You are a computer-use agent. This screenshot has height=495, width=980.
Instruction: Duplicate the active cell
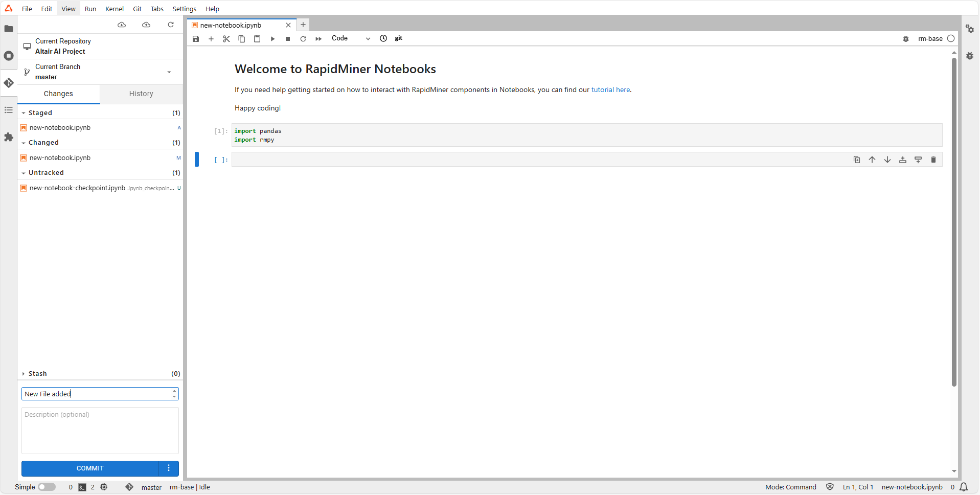tap(857, 160)
